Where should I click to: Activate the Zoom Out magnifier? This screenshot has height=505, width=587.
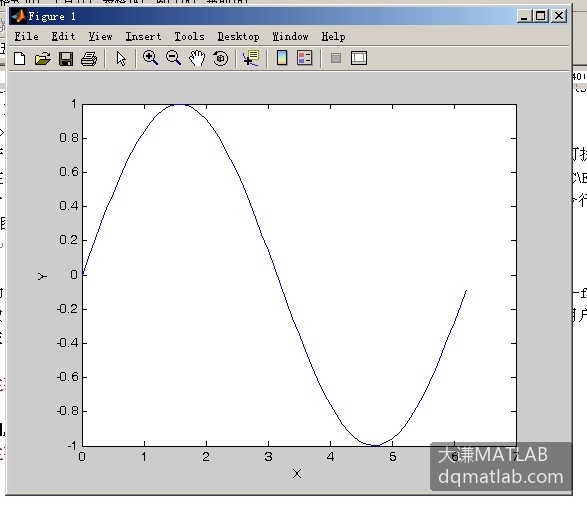coord(174,58)
